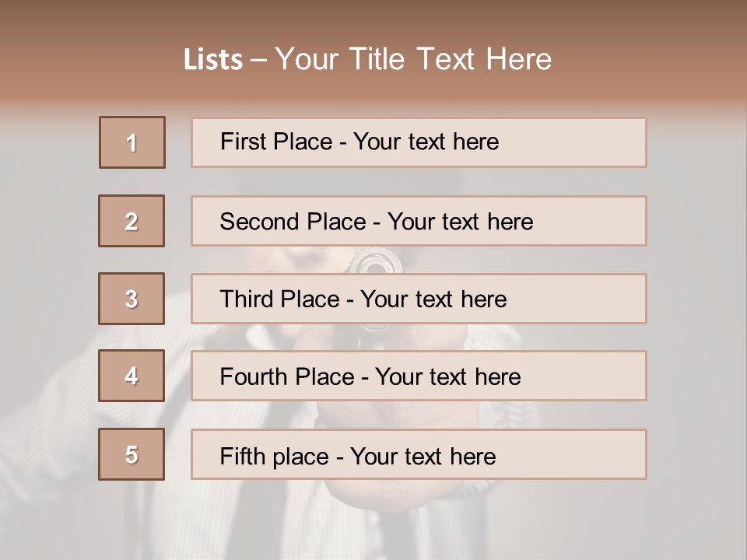Select the number 5 box

pyautogui.click(x=132, y=454)
